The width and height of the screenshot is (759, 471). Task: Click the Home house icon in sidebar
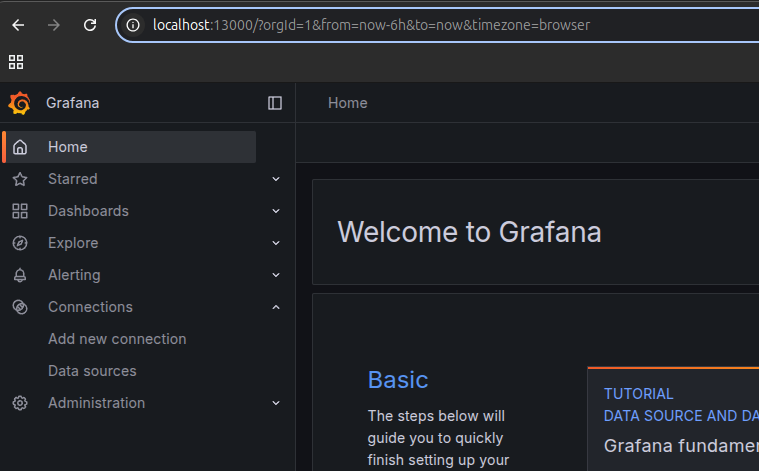point(20,147)
